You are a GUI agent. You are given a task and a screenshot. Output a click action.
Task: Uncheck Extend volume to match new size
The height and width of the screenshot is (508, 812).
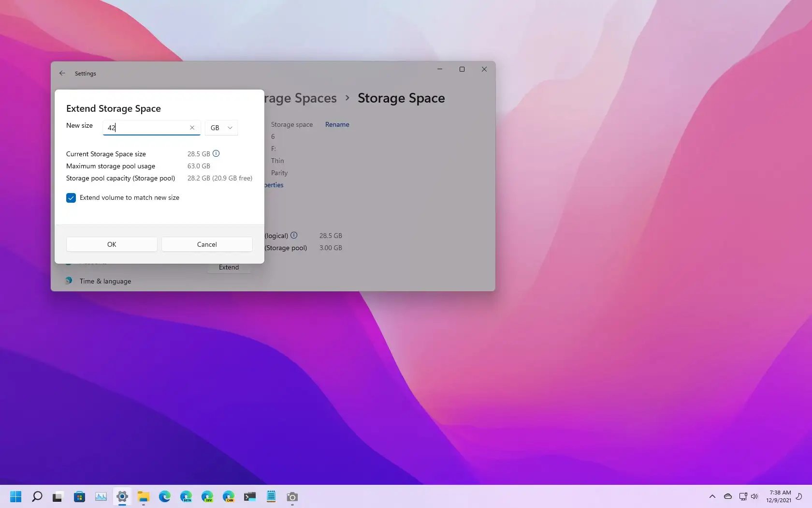coord(71,198)
